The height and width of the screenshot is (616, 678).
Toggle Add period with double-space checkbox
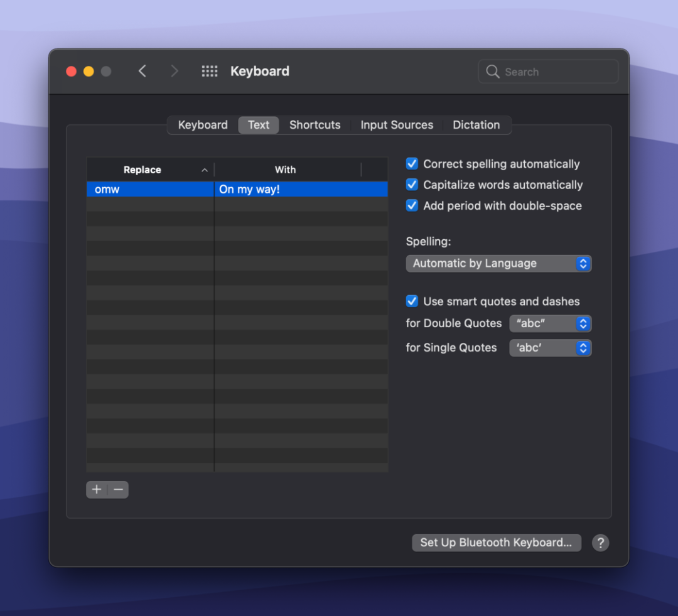(x=412, y=205)
